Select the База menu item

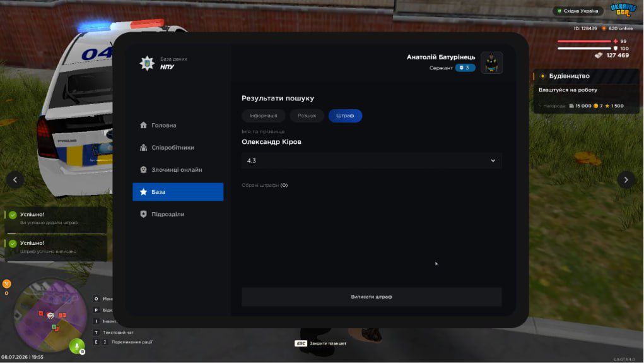(177, 192)
